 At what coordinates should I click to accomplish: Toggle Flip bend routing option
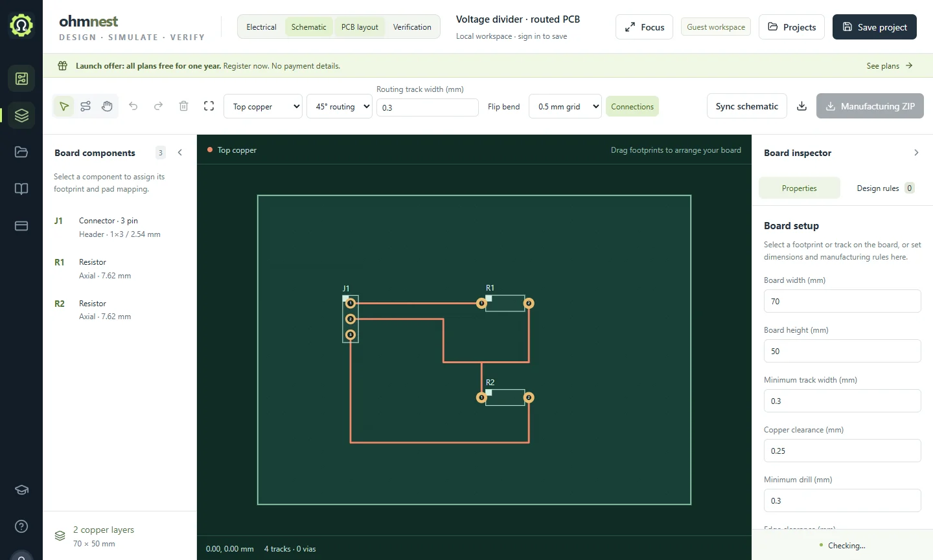[x=503, y=107]
